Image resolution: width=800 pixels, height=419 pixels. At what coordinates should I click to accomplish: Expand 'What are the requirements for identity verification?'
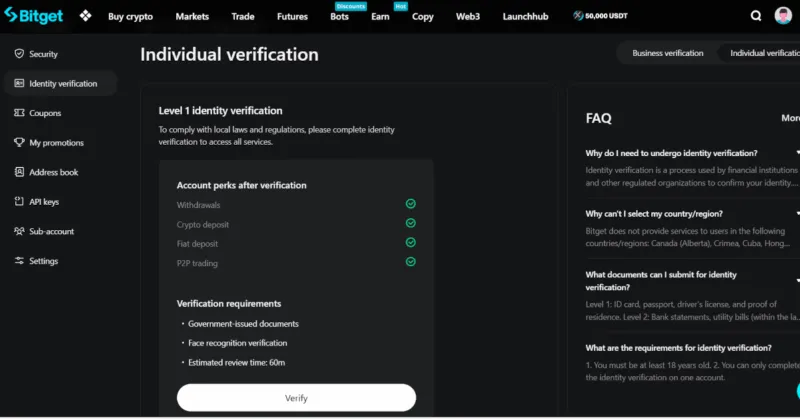click(x=679, y=348)
